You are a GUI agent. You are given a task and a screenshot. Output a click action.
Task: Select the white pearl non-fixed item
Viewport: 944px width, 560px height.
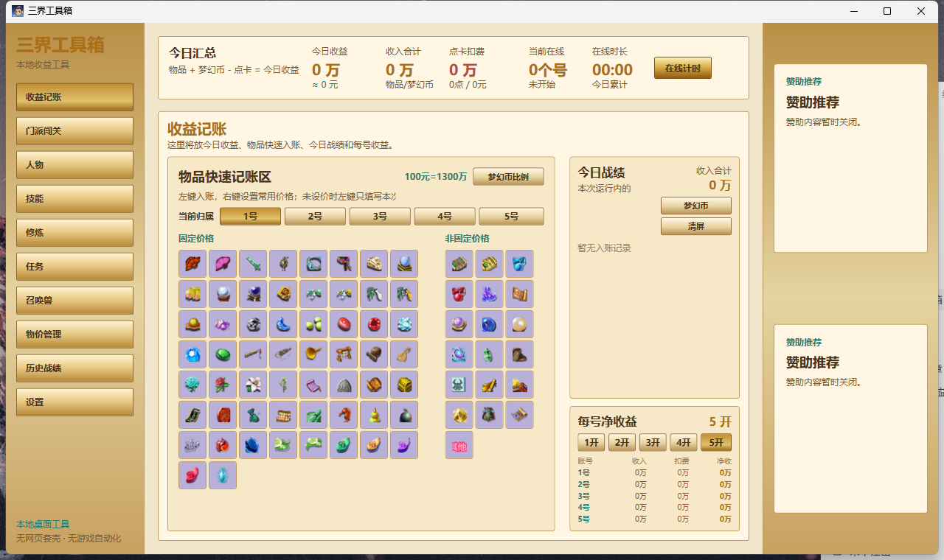pos(520,324)
